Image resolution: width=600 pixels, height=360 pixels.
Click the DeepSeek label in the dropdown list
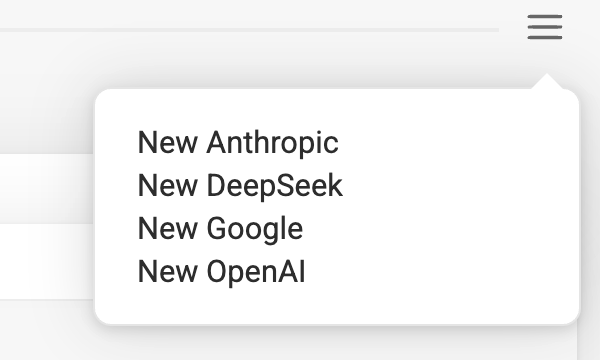[x=274, y=186]
